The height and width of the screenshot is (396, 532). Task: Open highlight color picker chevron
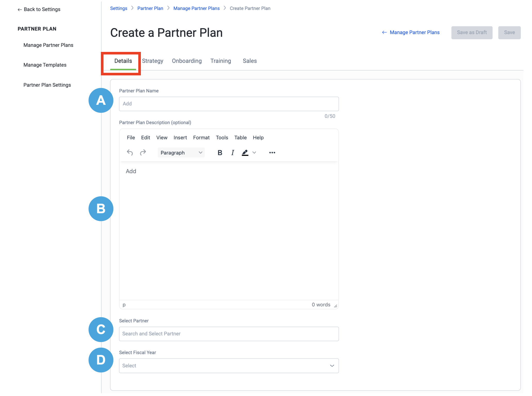click(254, 153)
